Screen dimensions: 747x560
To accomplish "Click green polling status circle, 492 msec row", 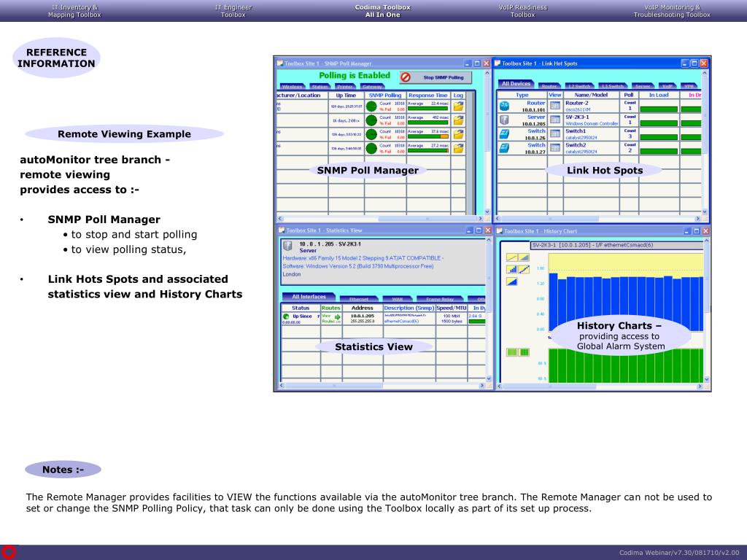I will point(371,120).
